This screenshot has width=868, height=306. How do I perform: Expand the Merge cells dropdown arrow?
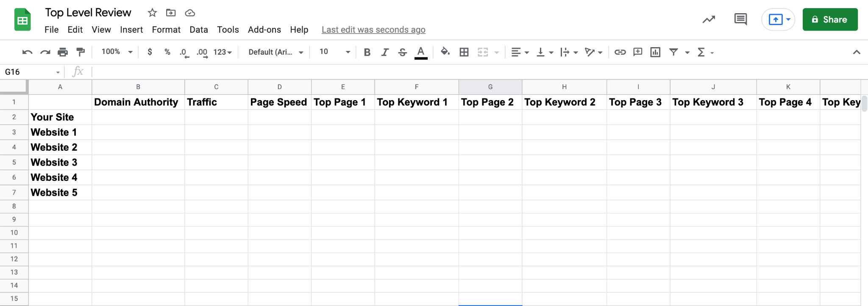point(497,53)
